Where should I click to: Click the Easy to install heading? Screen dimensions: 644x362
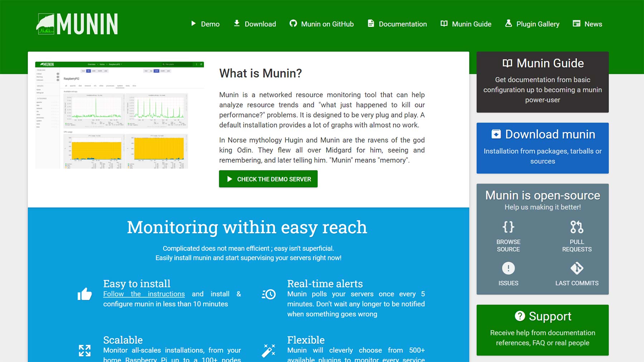(137, 284)
